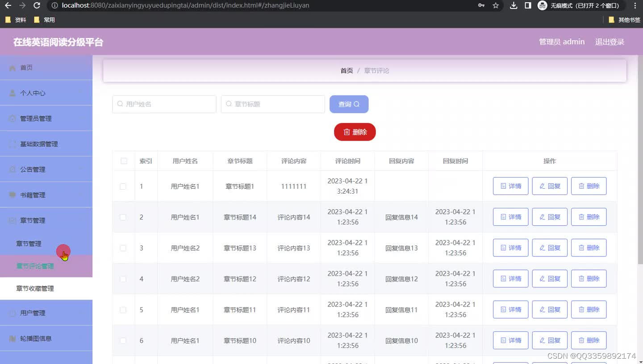
Task: Click the incognito mode indicator 无痕模式
Action: point(580,5)
